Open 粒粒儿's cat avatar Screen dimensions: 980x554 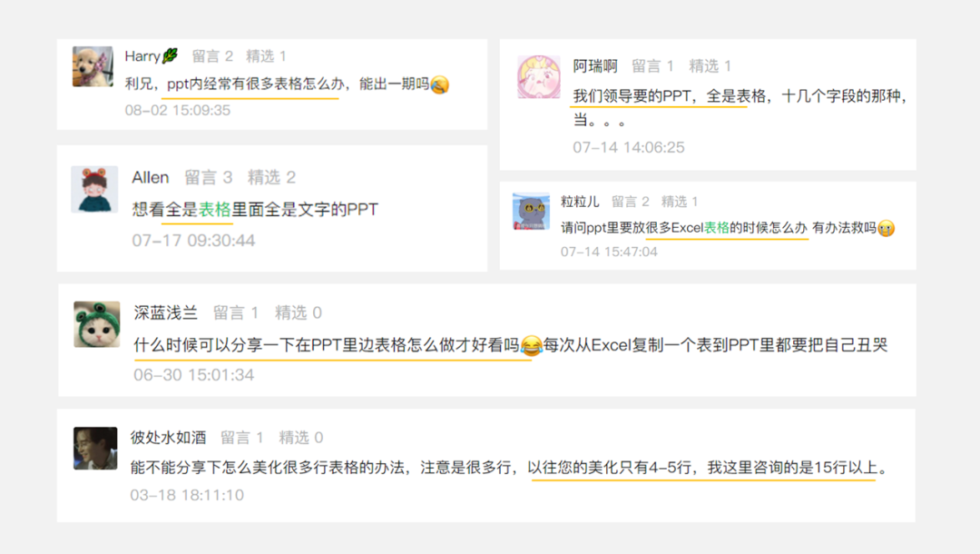coord(531,212)
